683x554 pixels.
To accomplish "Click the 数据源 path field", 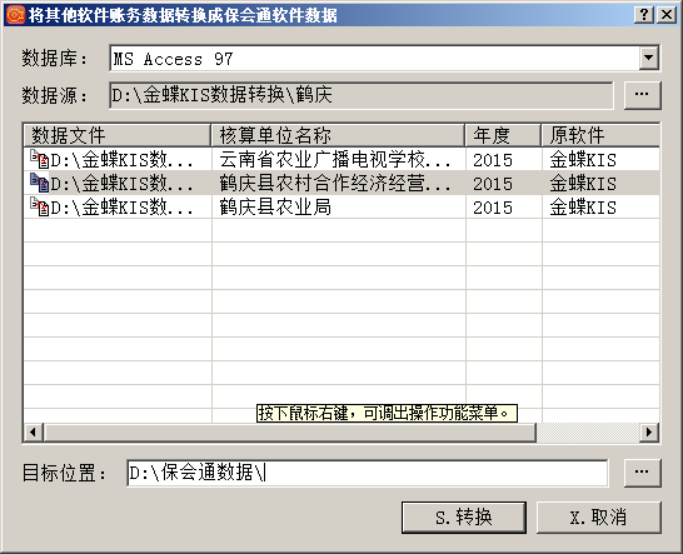I will pos(360,96).
